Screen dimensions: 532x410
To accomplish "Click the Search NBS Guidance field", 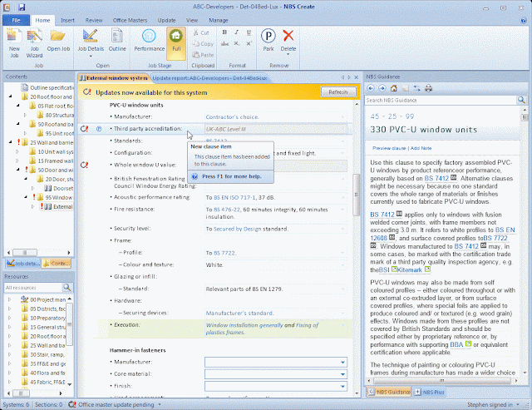I will [441, 100].
